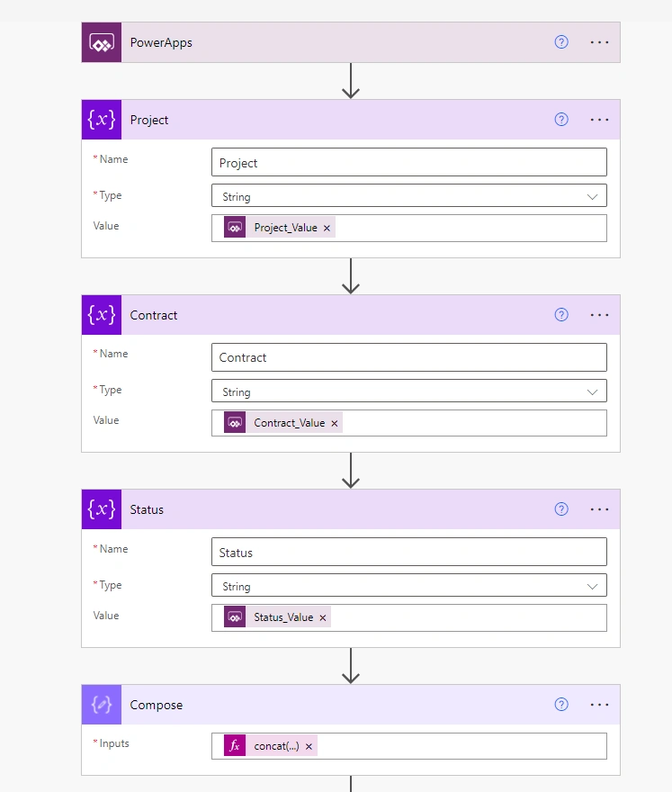
Task: Expand the Status Type dropdown
Action: tap(409, 586)
